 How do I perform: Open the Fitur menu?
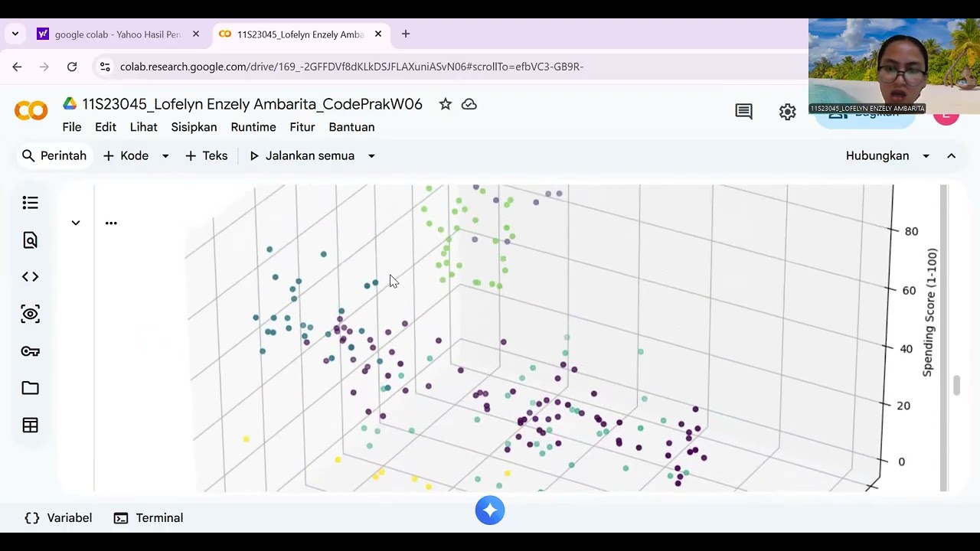(x=302, y=127)
